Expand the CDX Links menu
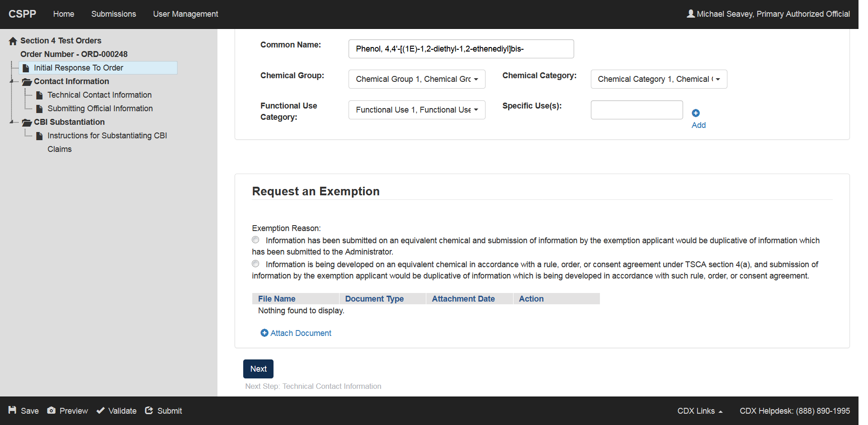This screenshot has height=425, width=868. click(x=699, y=411)
